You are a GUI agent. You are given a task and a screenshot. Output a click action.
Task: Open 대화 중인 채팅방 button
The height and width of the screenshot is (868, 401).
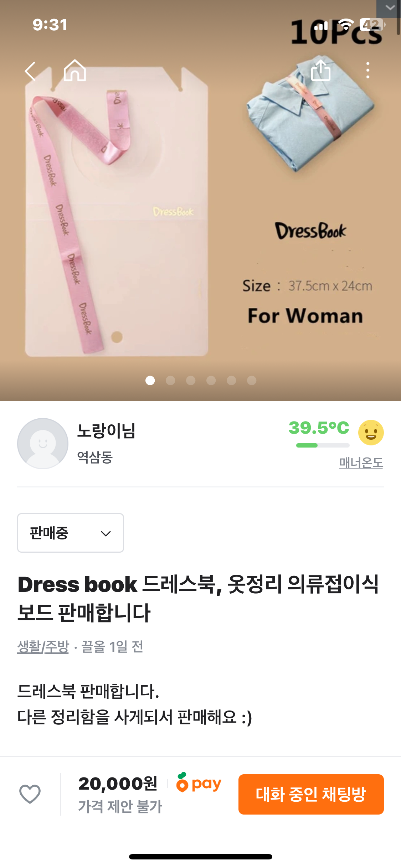311,794
